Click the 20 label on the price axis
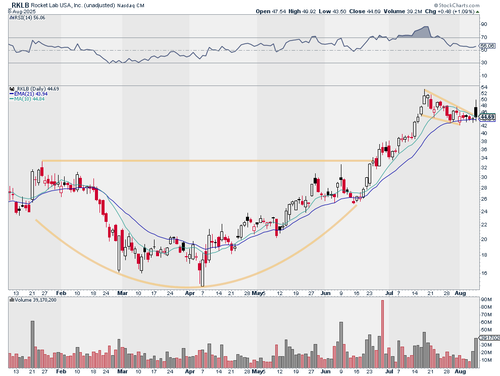Viewport: 500px width, 376px height. (484, 239)
